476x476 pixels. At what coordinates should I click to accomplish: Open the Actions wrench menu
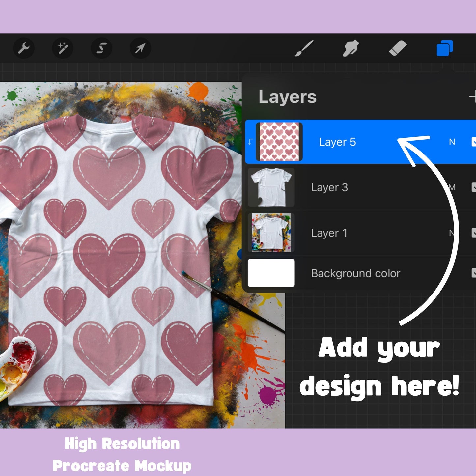23,48
